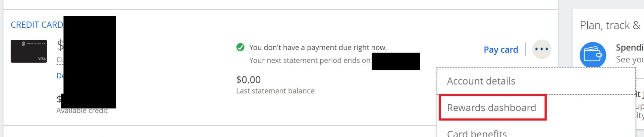Click the blue wallet spending icon

(x=593, y=55)
